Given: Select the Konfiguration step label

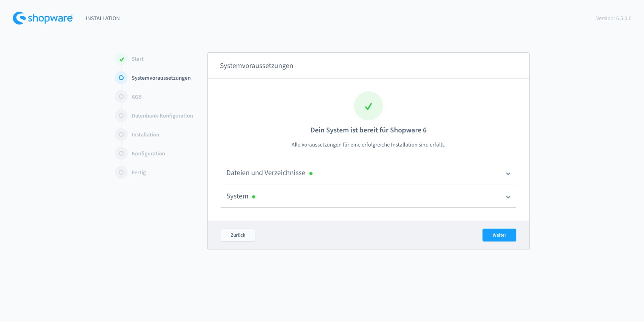Looking at the screenshot, I should 148,153.
